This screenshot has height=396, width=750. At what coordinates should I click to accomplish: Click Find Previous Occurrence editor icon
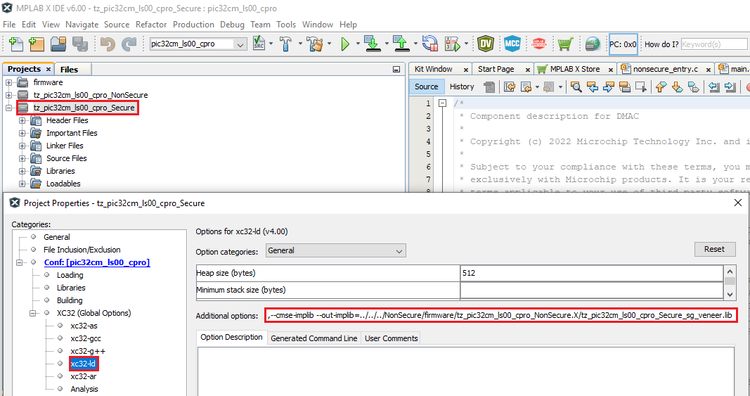(593, 87)
